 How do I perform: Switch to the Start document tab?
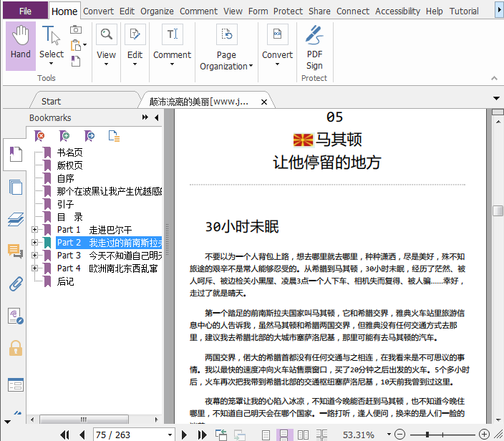click(51, 101)
